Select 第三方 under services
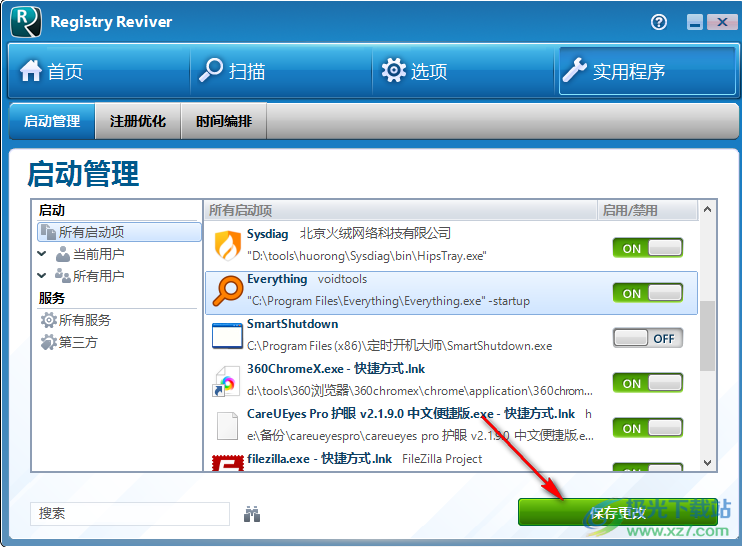The image size is (742, 547). pos(78,342)
